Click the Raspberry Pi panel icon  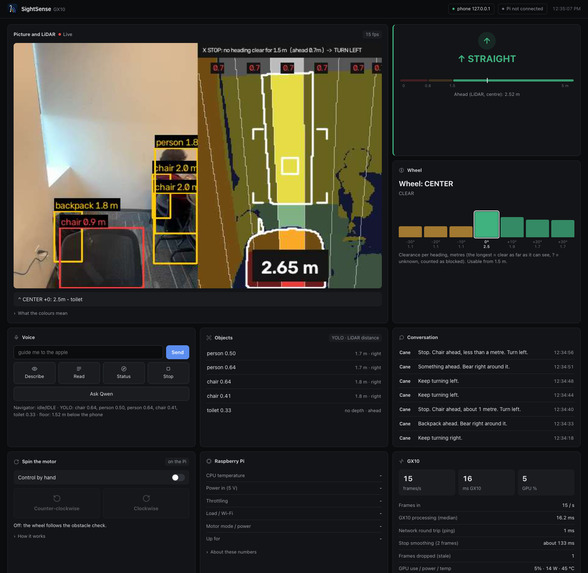point(209,461)
